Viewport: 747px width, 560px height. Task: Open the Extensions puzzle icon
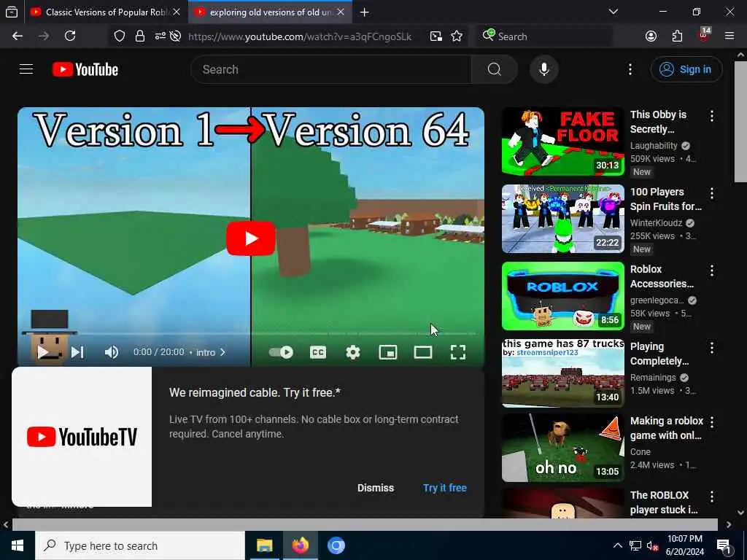click(x=677, y=36)
